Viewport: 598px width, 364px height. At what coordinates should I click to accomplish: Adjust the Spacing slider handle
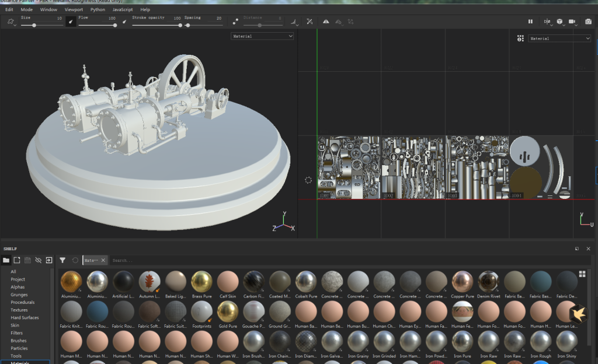pyautogui.click(x=187, y=25)
